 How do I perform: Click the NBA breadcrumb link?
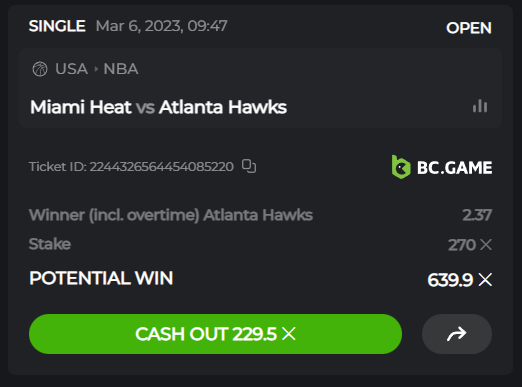click(121, 69)
